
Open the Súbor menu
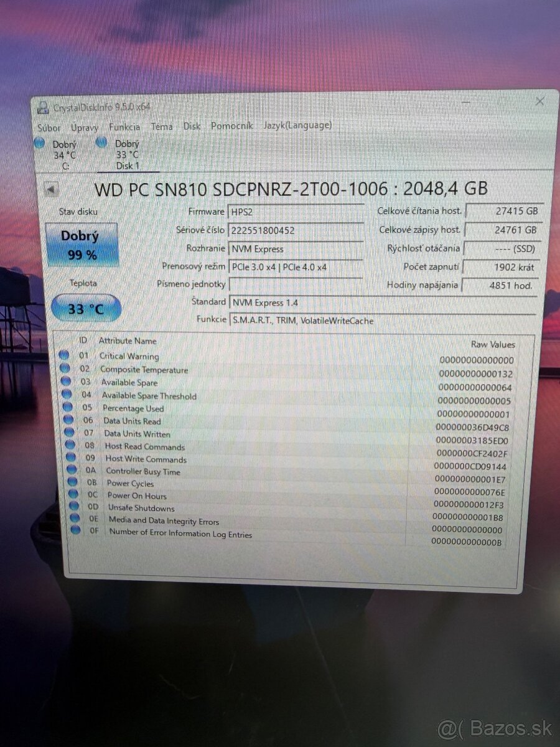click(49, 128)
